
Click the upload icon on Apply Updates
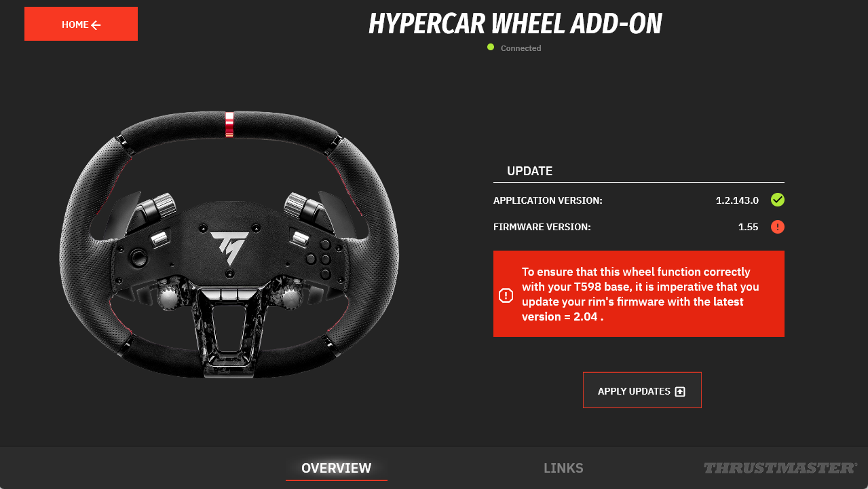click(680, 391)
